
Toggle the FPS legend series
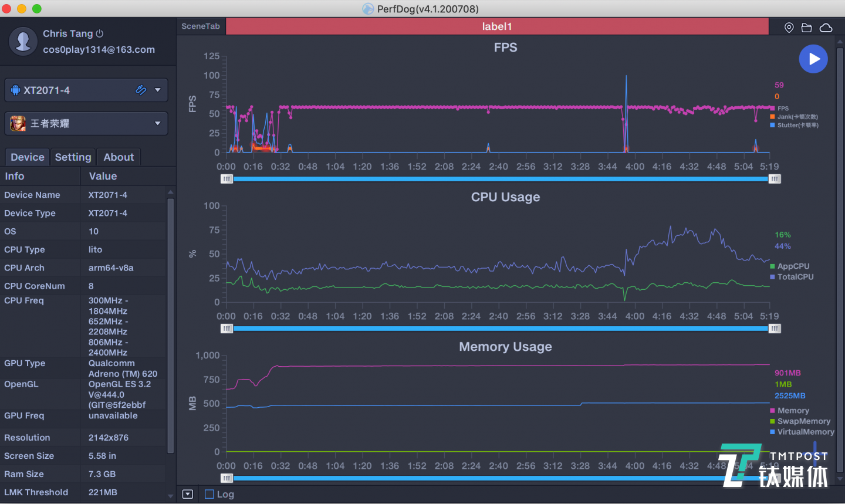[783, 109]
